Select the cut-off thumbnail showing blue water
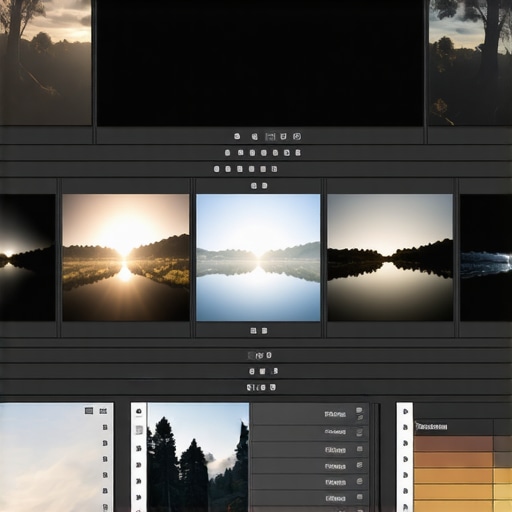This screenshot has height=512, width=512. click(486, 258)
